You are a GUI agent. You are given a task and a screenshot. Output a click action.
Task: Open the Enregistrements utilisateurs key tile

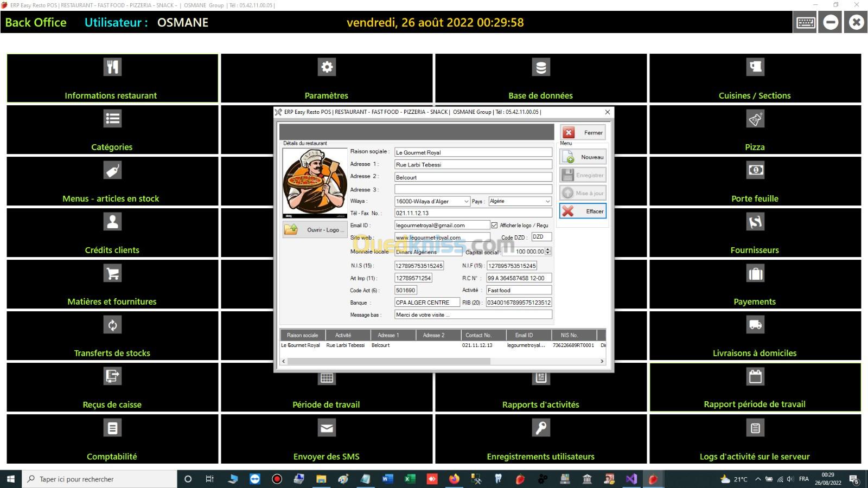coord(541,439)
